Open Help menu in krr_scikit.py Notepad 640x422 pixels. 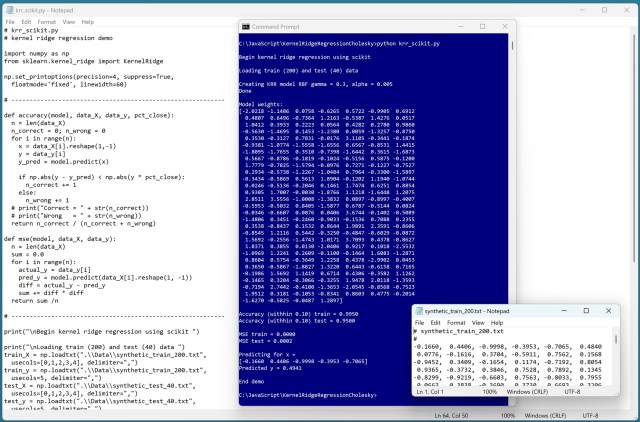coord(90,21)
